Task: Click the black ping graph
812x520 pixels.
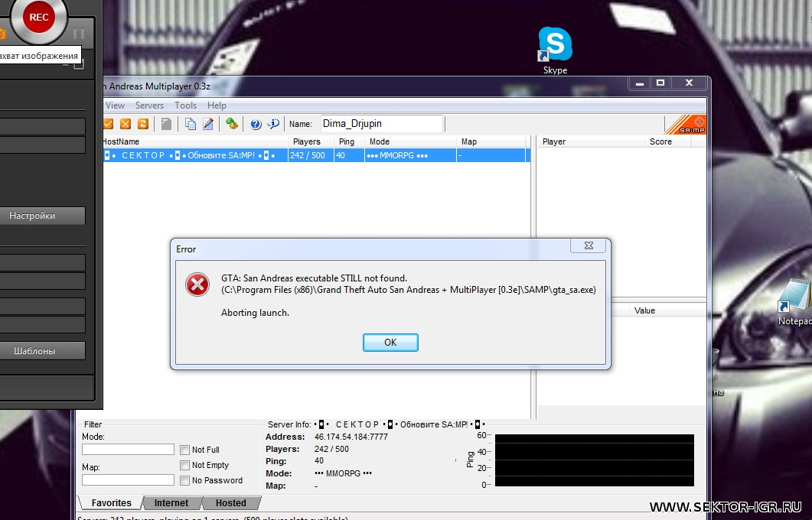Action: pos(595,460)
